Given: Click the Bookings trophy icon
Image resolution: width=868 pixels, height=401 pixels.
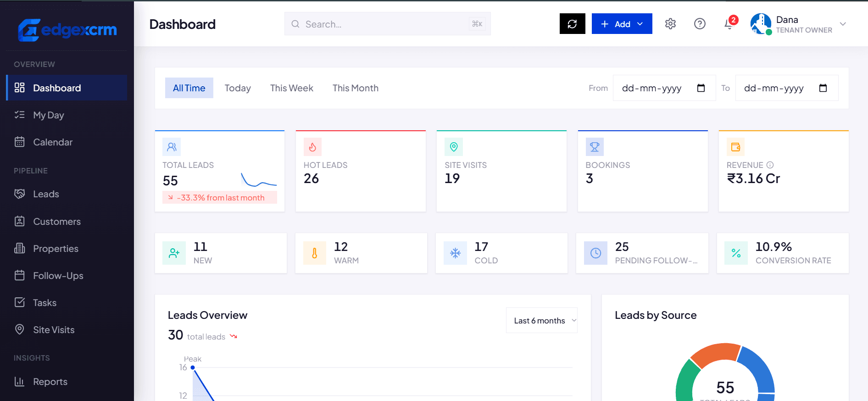Looking at the screenshot, I should pyautogui.click(x=595, y=147).
